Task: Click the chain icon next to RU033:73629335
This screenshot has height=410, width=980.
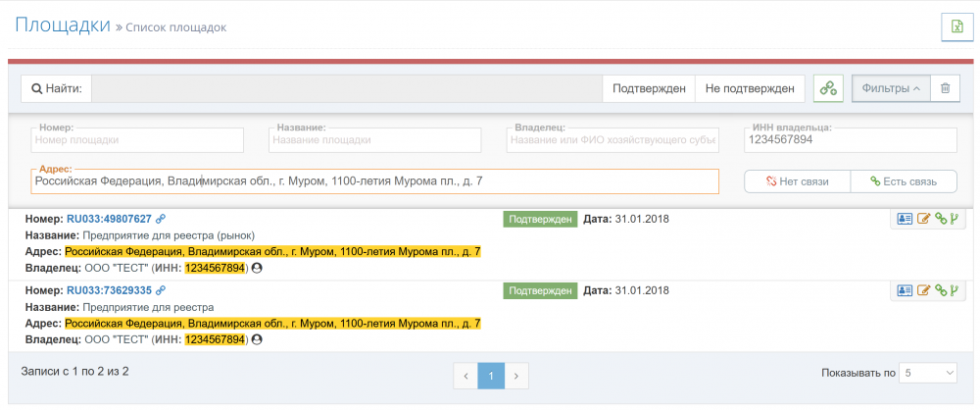Action: [161, 290]
